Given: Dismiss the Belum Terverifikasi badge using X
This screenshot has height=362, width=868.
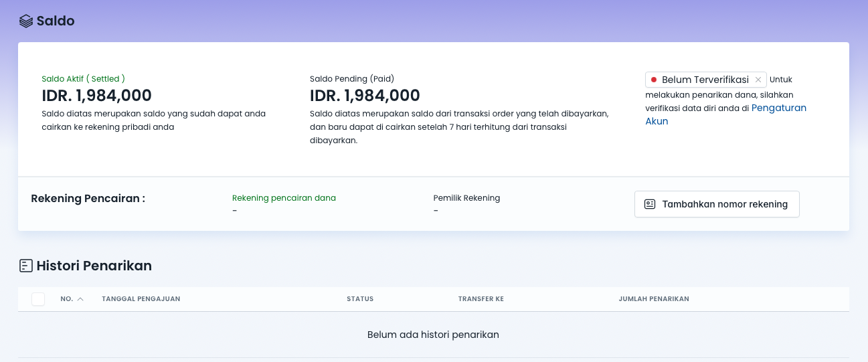Looking at the screenshot, I should click(x=758, y=80).
